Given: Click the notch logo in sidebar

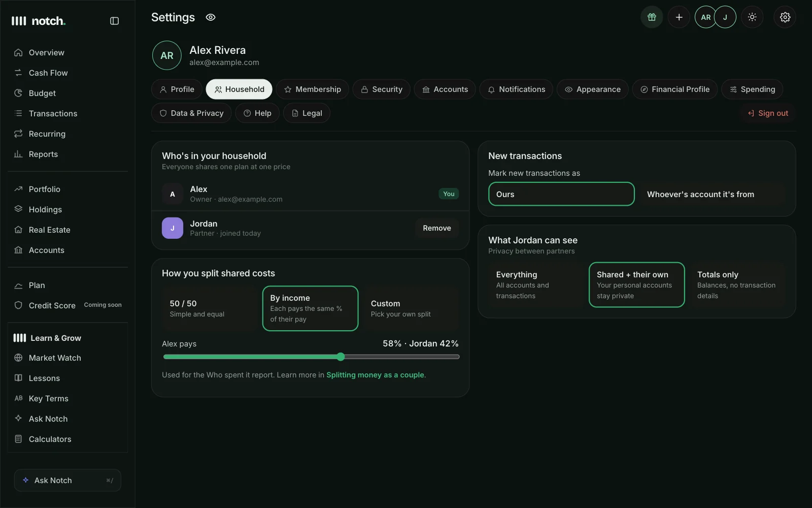Looking at the screenshot, I should [39, 21].
